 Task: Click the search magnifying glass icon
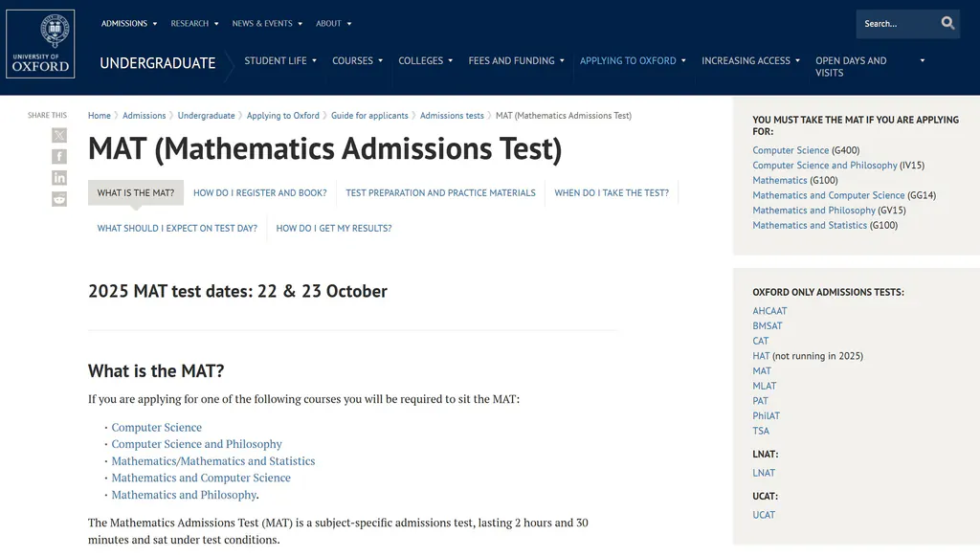click(x=947, y=24)
